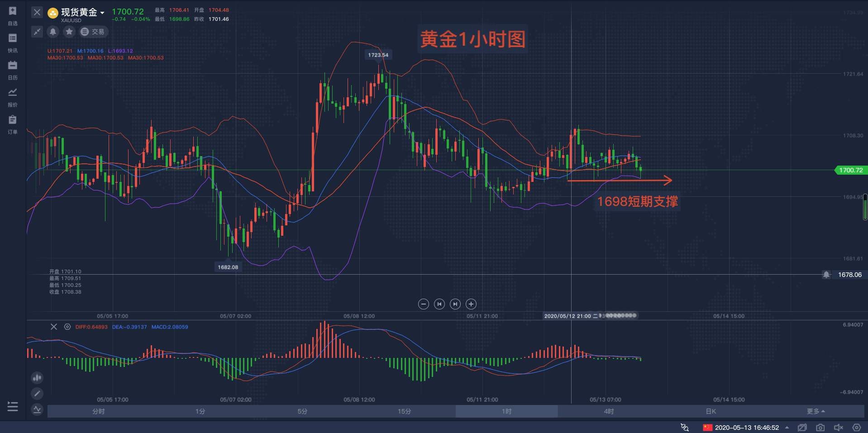Open the indicators icon at bottom left
The image size is (868, 433).
click(x=37, y=409)
